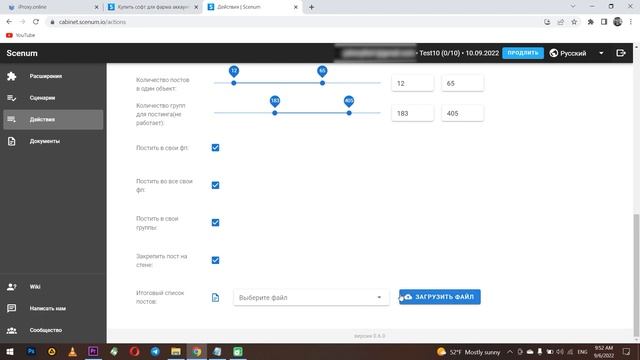
Task: Click the input field containing 183
Action: tap(412, 113)
